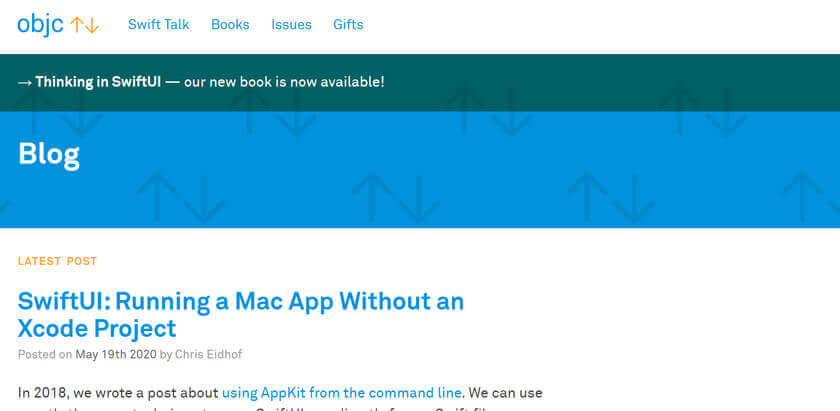Follow the 'using AppKit from the command line' link

(342, 393)
